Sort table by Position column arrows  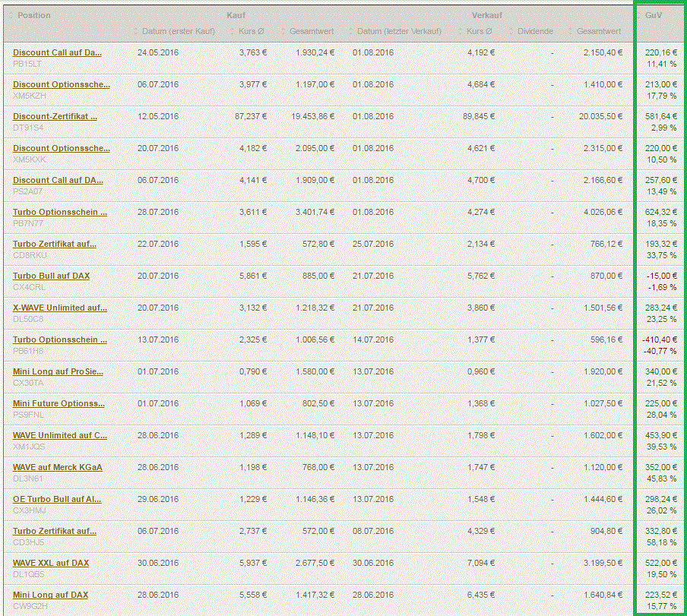click(x=11, y=15)
